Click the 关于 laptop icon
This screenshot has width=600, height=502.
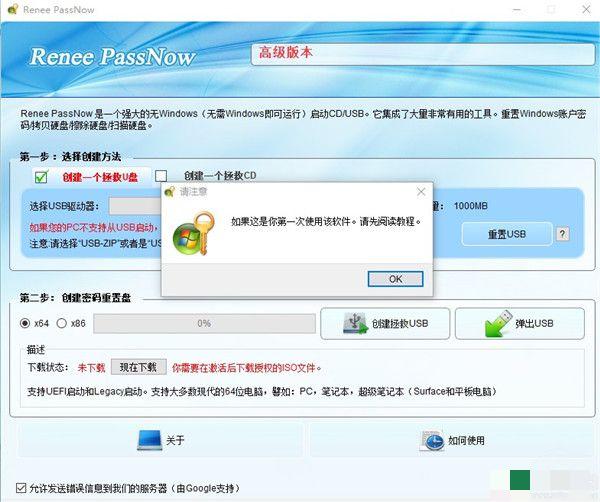150,440
